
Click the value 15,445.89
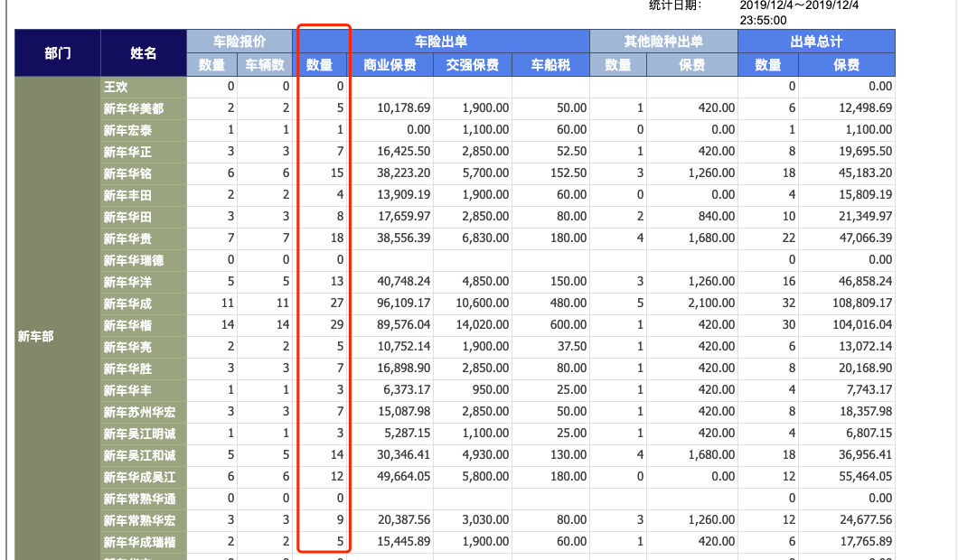[403, 542]
